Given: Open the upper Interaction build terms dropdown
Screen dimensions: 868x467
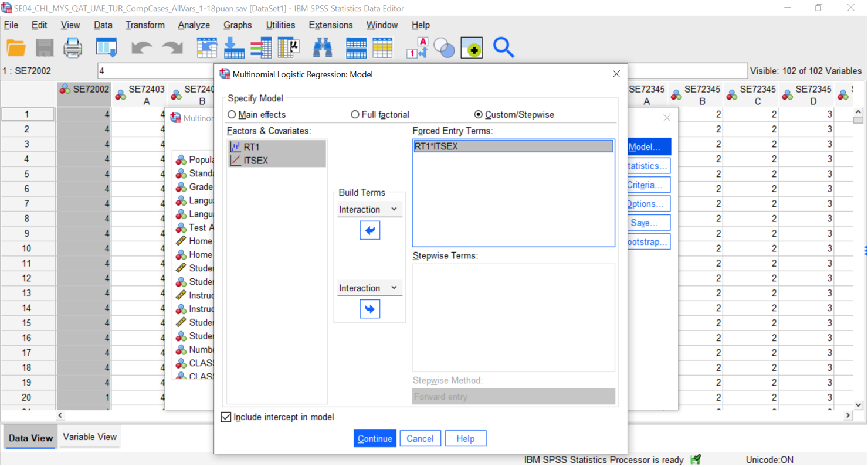Looking at the screenshot, I should point(369,209).
